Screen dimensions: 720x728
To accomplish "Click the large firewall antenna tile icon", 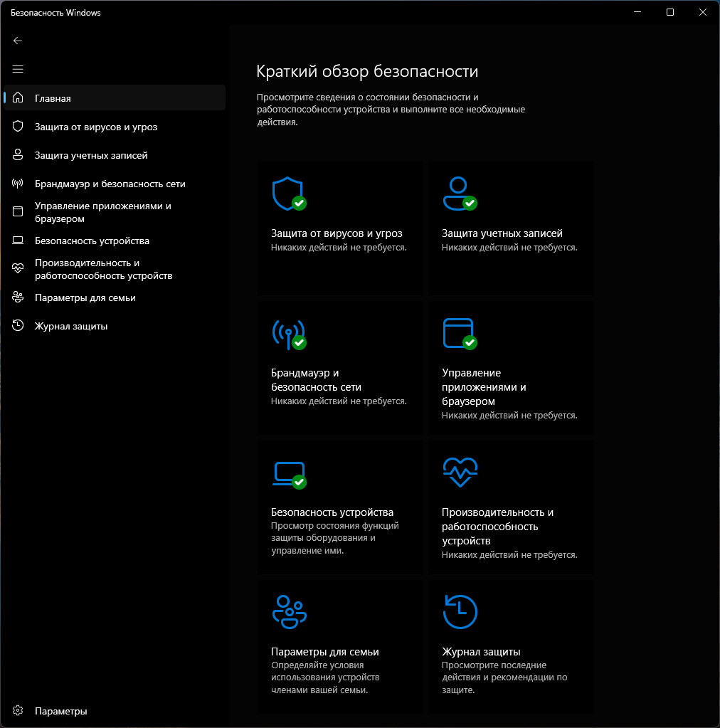I will (288, 334).
